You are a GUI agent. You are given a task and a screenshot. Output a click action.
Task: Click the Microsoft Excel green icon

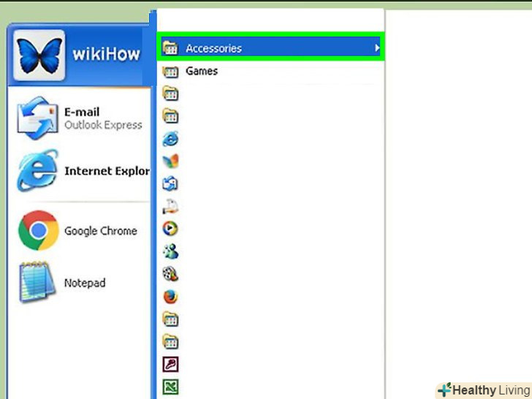point(170,387)
